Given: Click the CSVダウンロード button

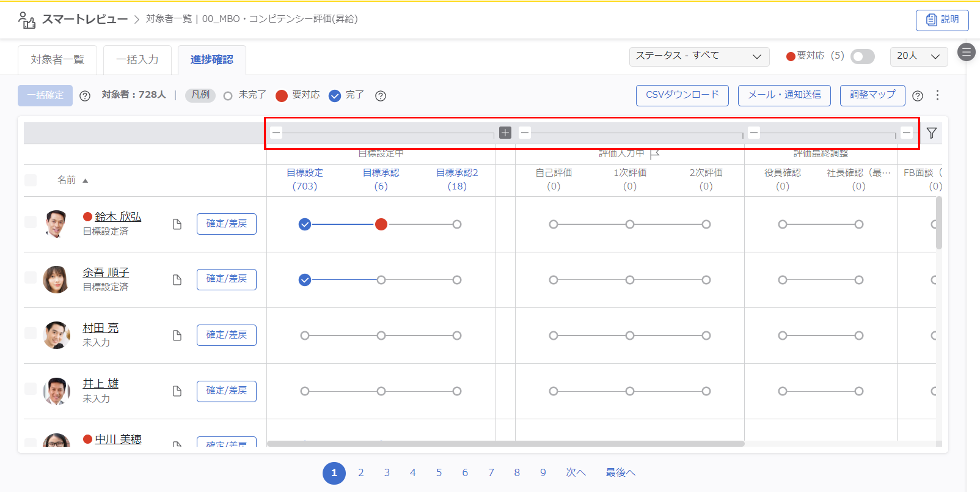Looking at the screenshot, I should click(682, 95).
